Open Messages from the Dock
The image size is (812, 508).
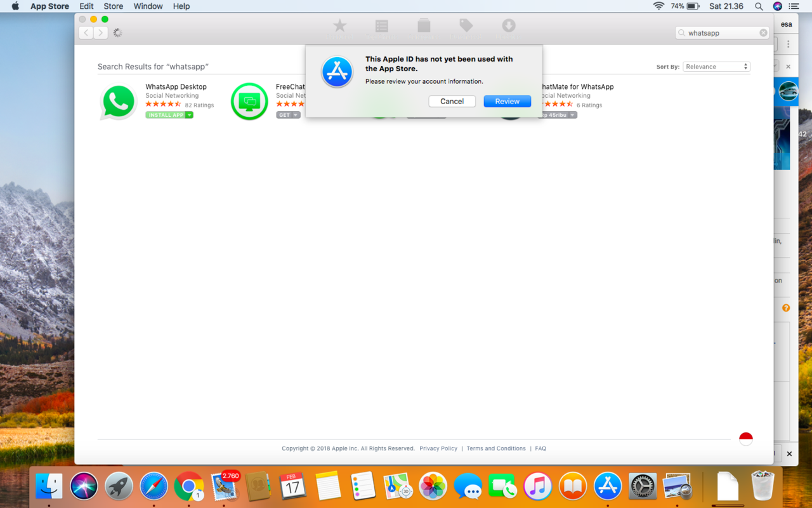(468, 487)
